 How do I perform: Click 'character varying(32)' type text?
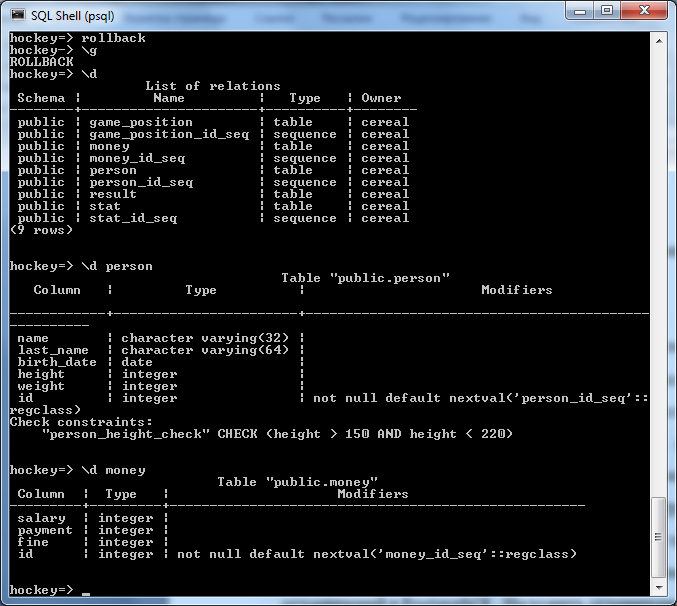[x=205, y=338]
